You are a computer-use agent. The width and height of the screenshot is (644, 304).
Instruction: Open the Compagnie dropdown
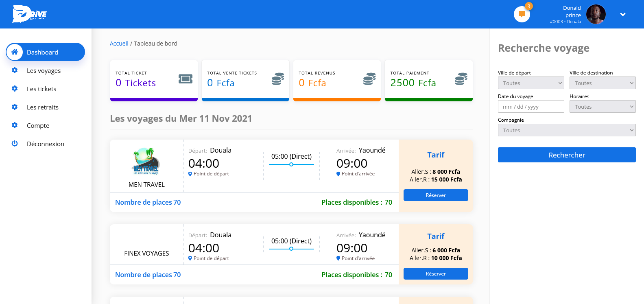(567, 130)
